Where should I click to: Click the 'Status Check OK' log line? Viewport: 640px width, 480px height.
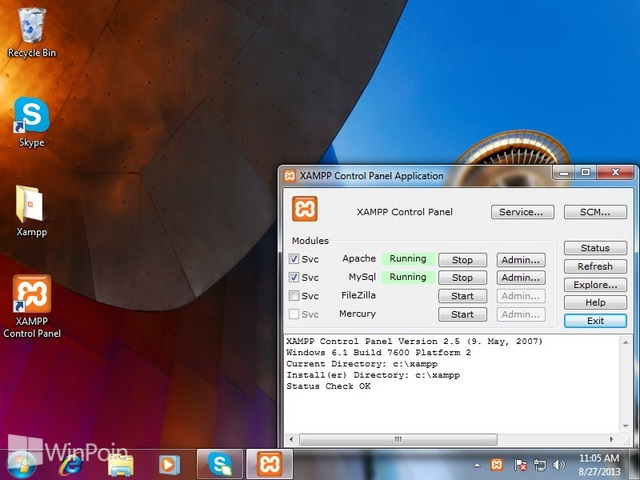click(x=329, y=386)
